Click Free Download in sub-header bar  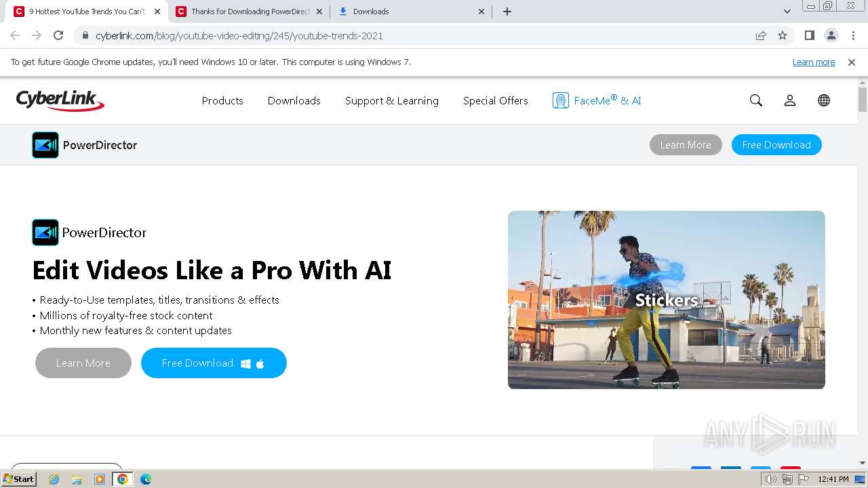pos(776,145)
